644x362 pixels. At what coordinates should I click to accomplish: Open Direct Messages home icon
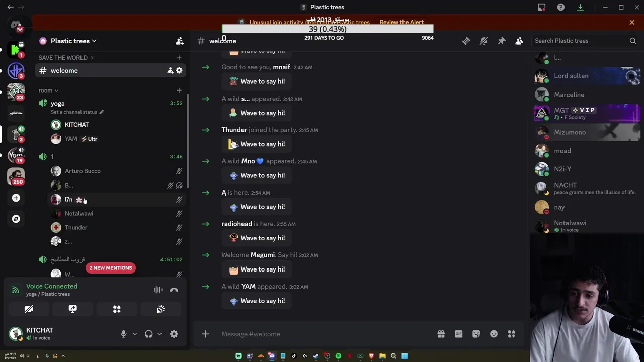tap(16, 25)
